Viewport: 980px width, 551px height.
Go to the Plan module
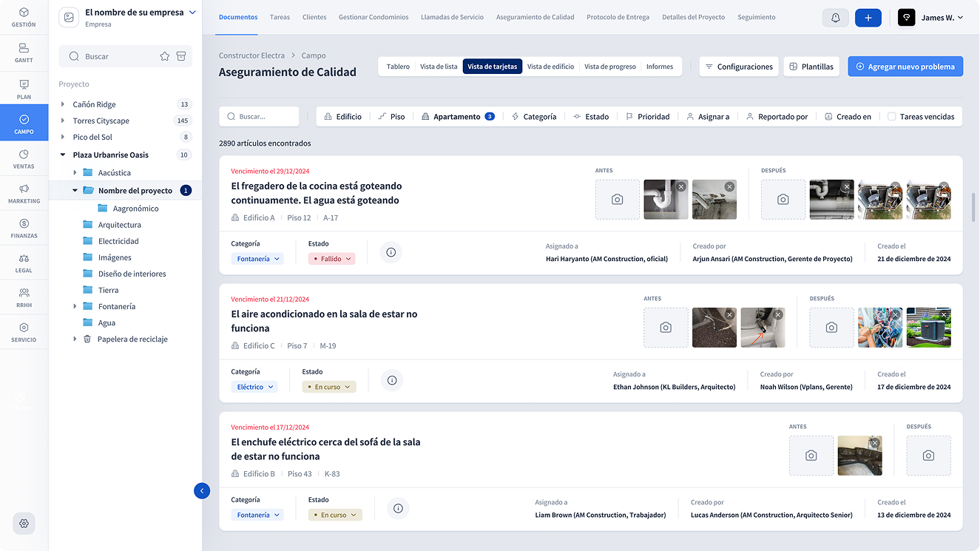pos(24,89)
